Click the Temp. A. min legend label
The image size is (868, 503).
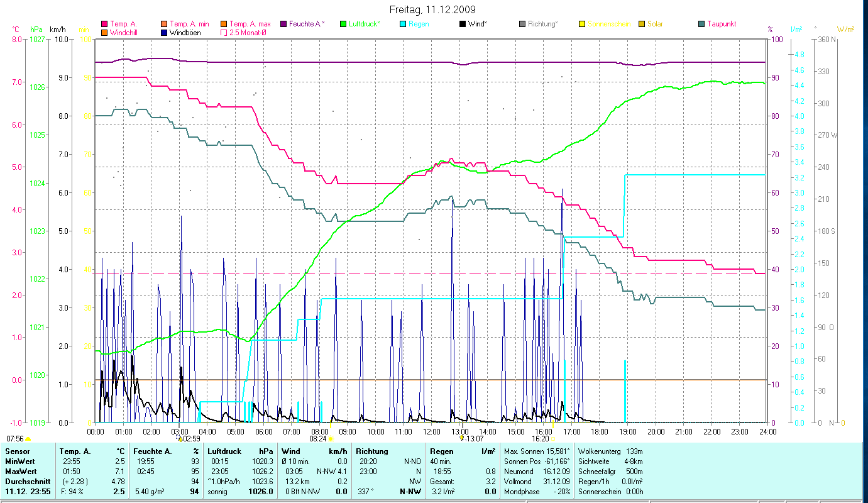[x=189, y=24]
